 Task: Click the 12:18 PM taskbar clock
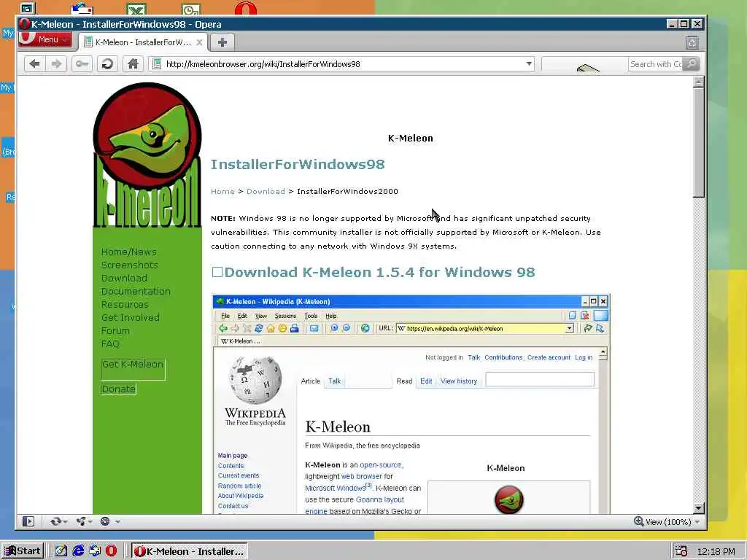pos(716,551)
